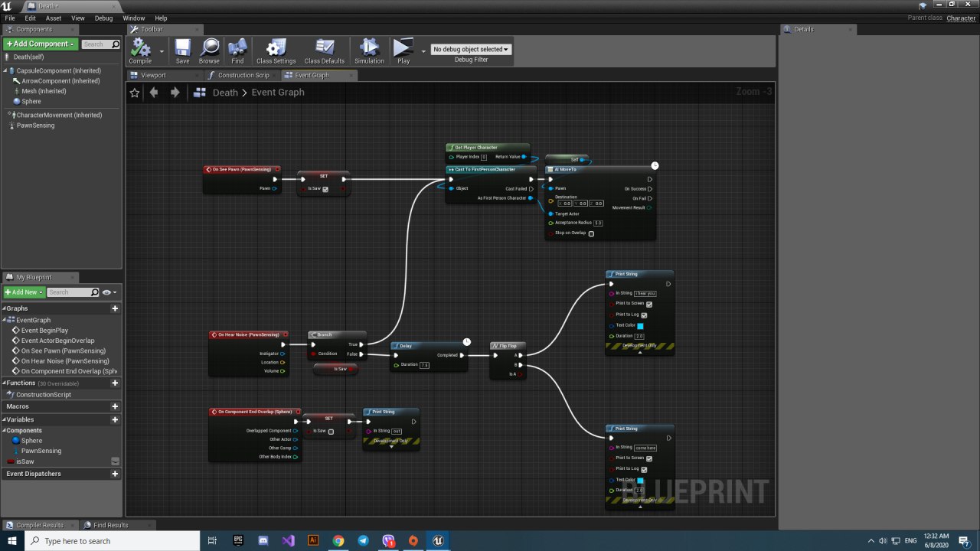Screen dimensions: 980x551
Task: Select PawnSensing in the Components panel
Action: tap(37, 126)
